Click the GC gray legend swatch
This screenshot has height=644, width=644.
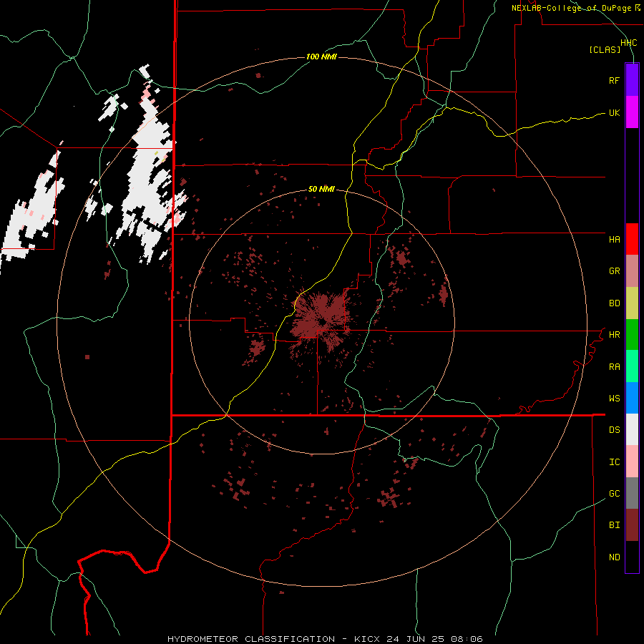[632, 493]
